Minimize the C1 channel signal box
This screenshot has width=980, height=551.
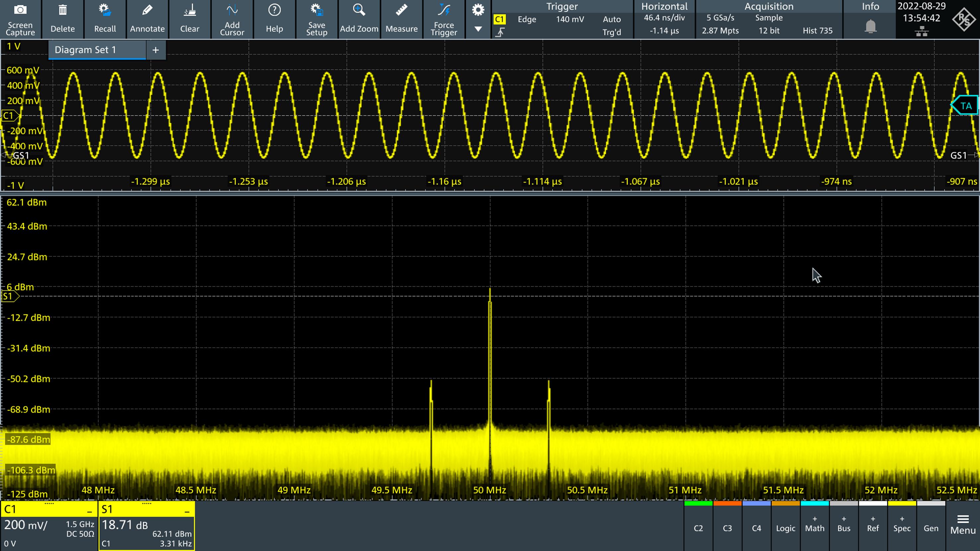click(89, 512)
